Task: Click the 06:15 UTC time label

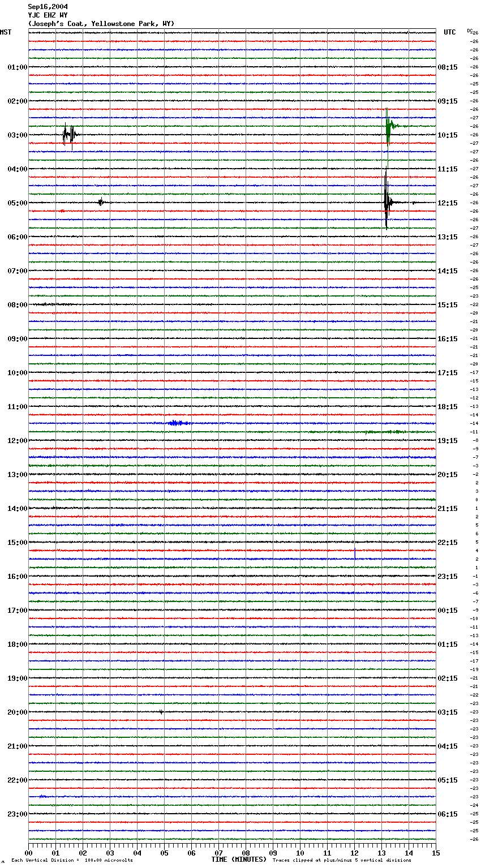Action: click(448, 814)
